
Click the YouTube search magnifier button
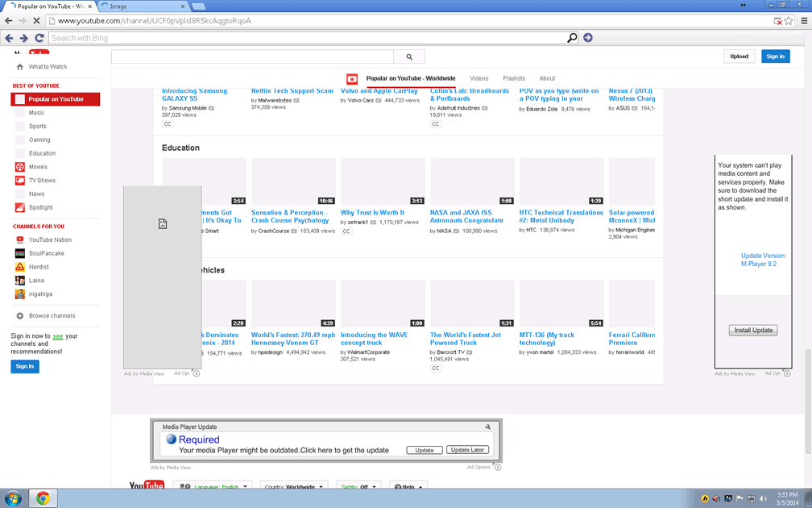409,56
